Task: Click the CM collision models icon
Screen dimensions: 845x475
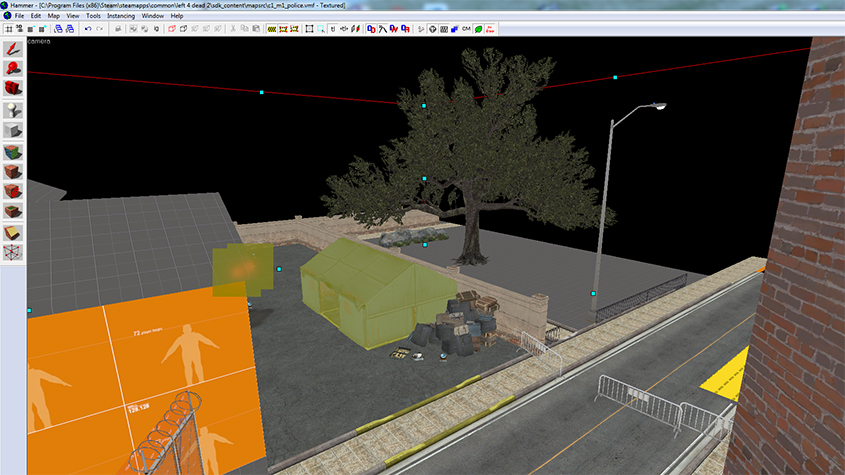Action: [466, 29]
